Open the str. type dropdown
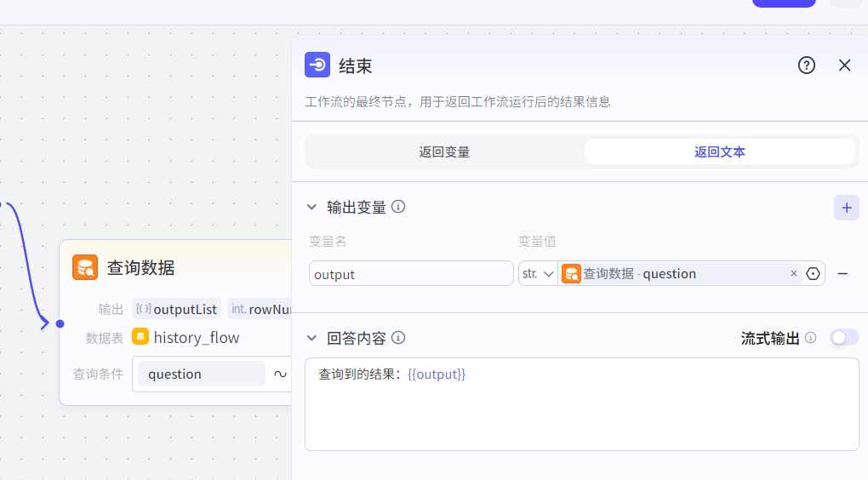Screen dimensions: 868x480 538,273
